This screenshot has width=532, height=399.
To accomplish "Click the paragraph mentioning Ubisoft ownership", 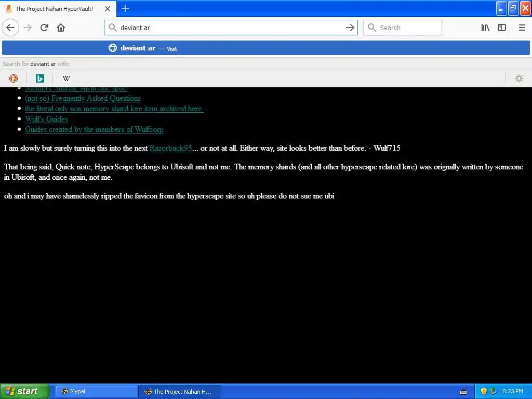I will 263,172.
